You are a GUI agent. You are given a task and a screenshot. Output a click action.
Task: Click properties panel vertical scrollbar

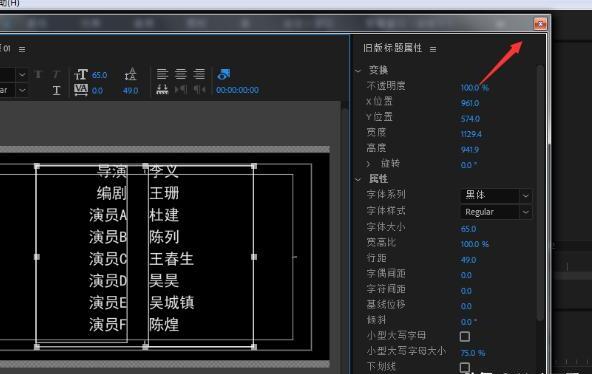click(x=540, y=192)
